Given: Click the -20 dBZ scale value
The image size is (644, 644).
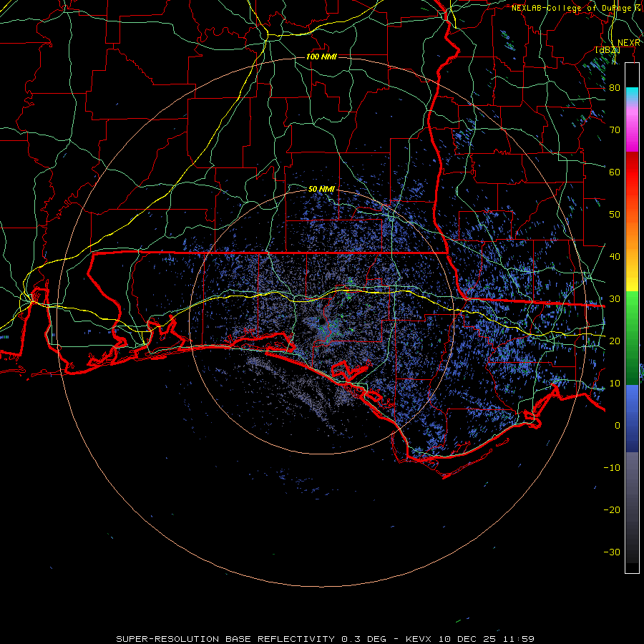Looking at the screenshot, I should pyautogui.click(x=612, y=509).
